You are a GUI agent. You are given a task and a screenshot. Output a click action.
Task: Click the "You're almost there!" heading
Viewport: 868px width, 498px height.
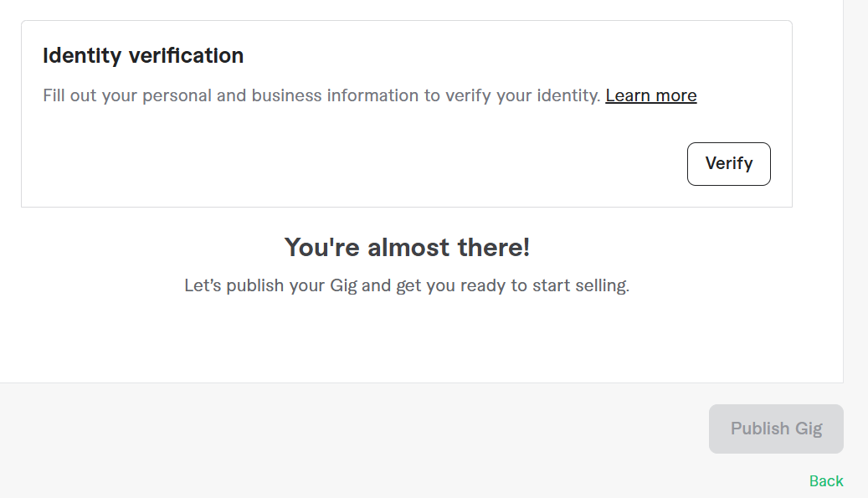click(407, 248)
